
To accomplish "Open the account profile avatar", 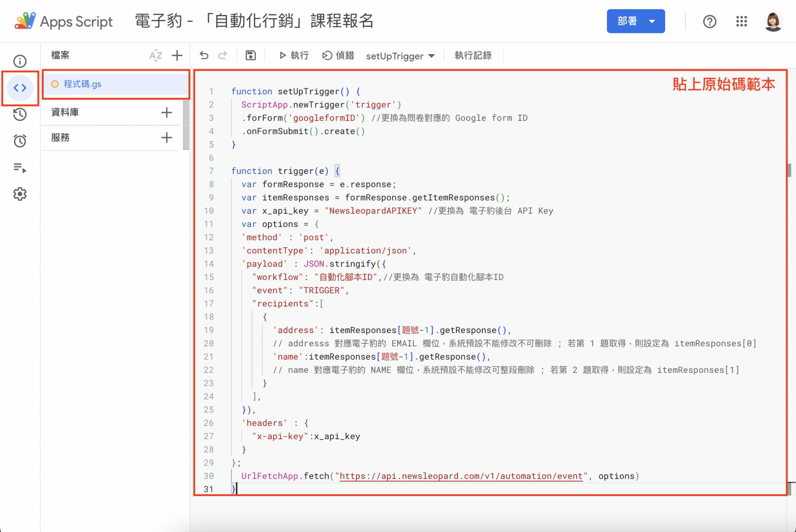I will (x=773, y=21).
